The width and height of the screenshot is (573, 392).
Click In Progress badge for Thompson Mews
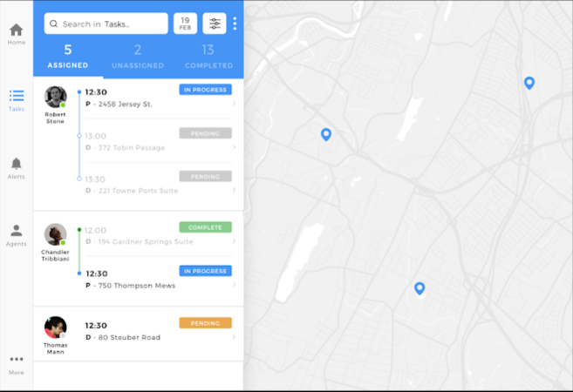205,271
